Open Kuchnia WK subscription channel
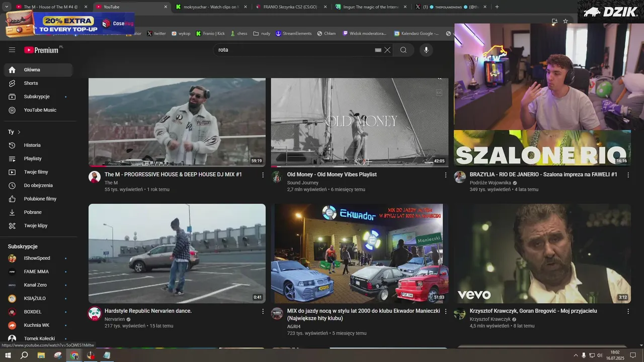This screenshot has width=644, height=362. 38,325
